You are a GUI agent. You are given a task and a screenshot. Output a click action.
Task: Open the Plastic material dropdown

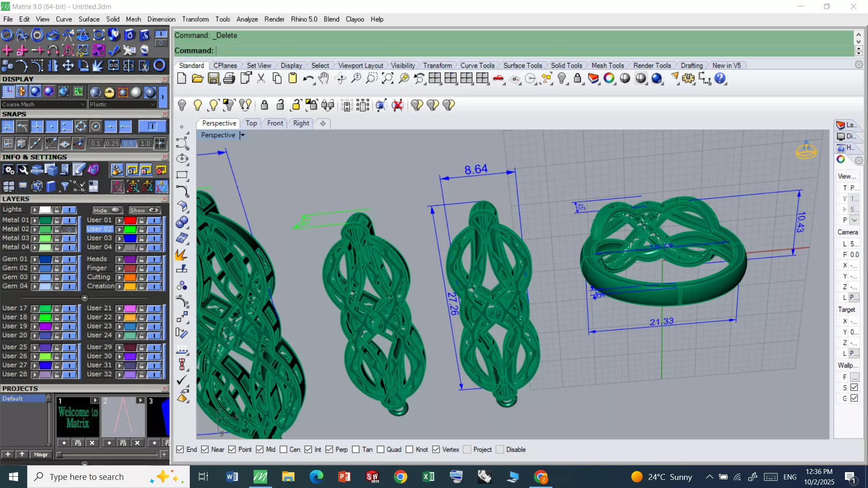point(123,104)
